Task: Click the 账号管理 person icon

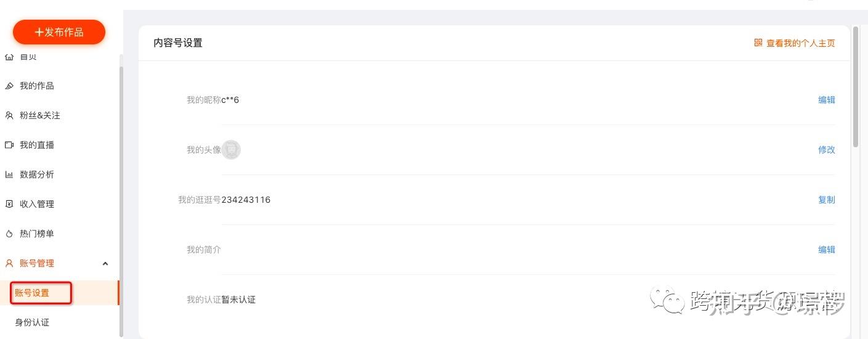Action: pos(9,263)
